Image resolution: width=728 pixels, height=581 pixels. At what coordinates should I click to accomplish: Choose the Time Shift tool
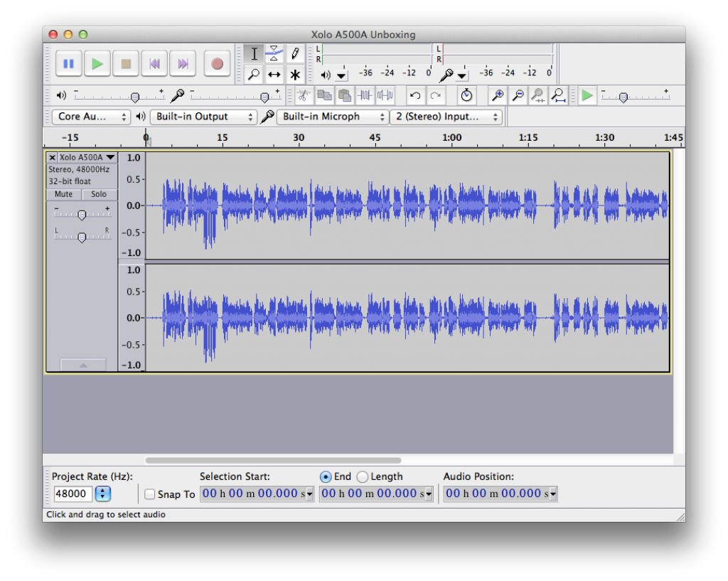(274, 75)
